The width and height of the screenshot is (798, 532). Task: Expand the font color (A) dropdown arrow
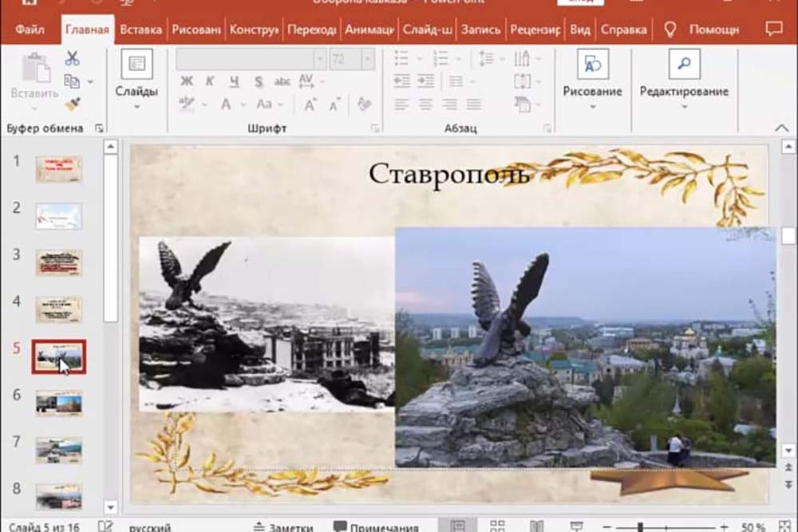243,104
